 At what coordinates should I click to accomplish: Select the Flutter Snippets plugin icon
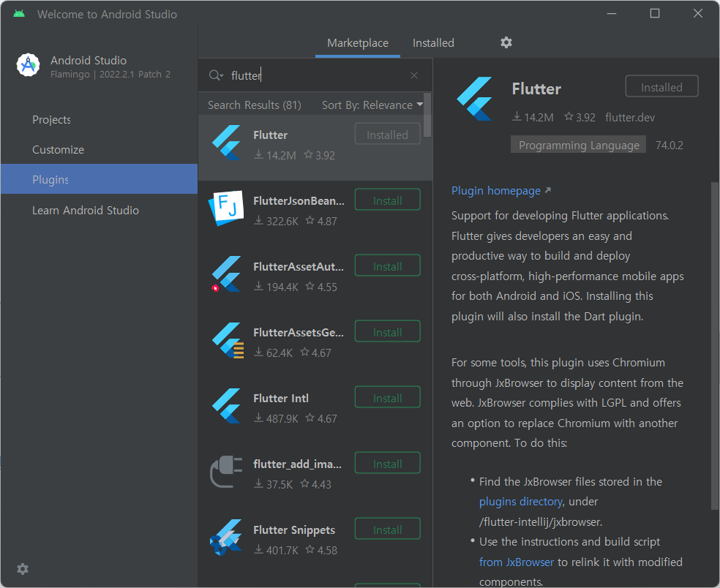coord(226,538)
